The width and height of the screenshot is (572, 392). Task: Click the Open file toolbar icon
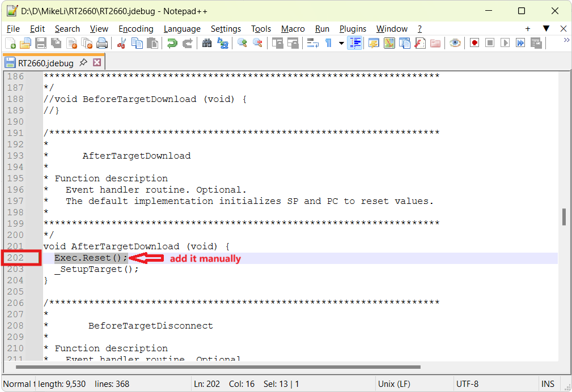pyautogui.click(x=25, y=44)
